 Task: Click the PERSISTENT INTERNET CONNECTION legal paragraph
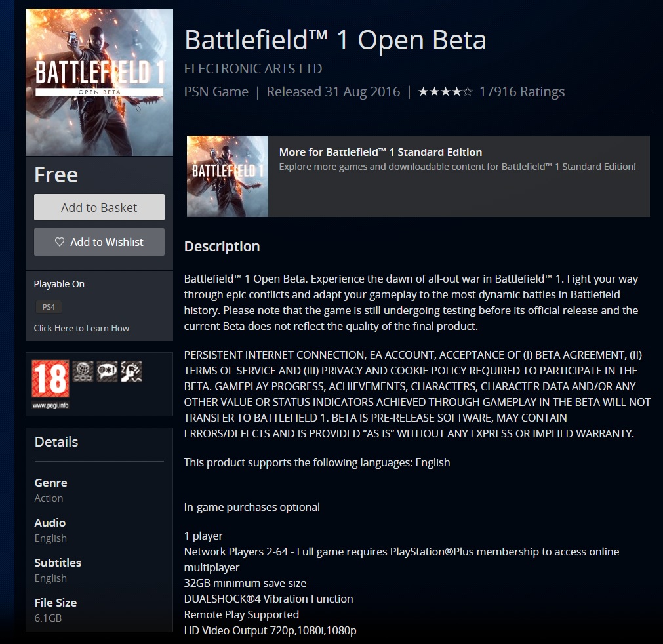point(417,394)
